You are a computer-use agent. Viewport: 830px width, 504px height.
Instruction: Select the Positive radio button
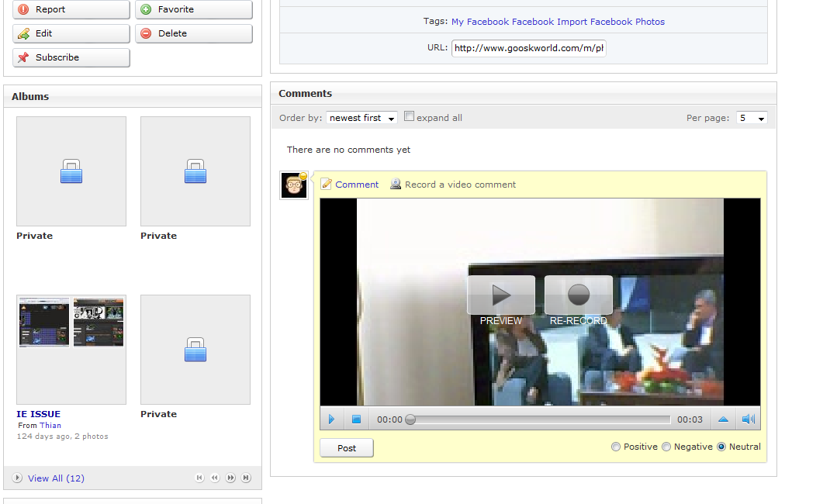[616, 447]
